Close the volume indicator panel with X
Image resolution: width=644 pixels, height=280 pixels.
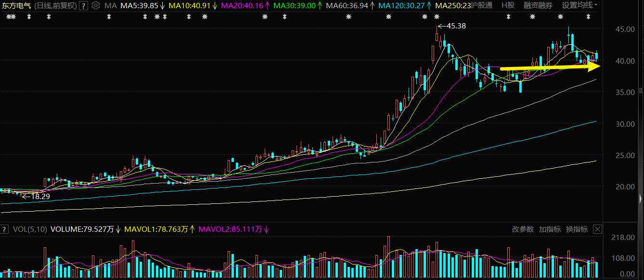(x=598, y=229)
